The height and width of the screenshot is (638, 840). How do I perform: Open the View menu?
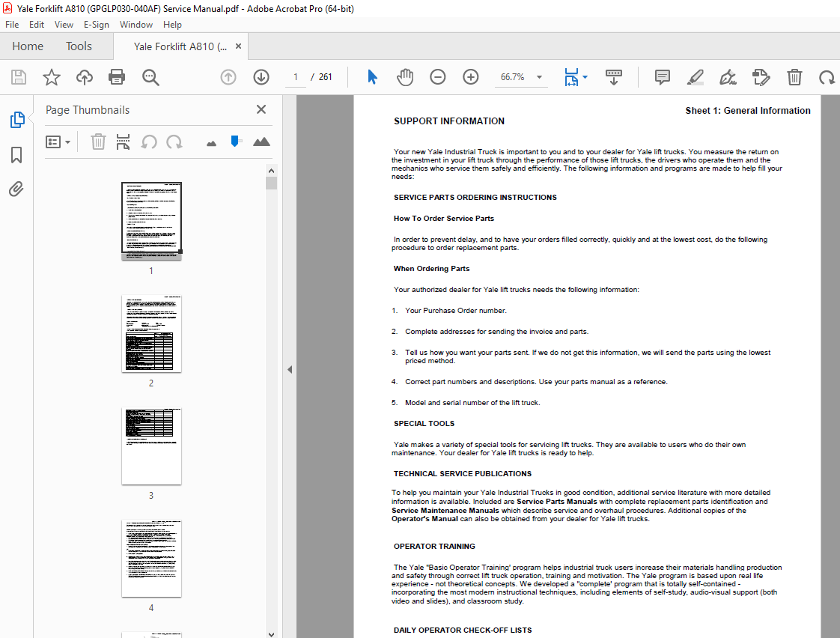tap(64, 25)
